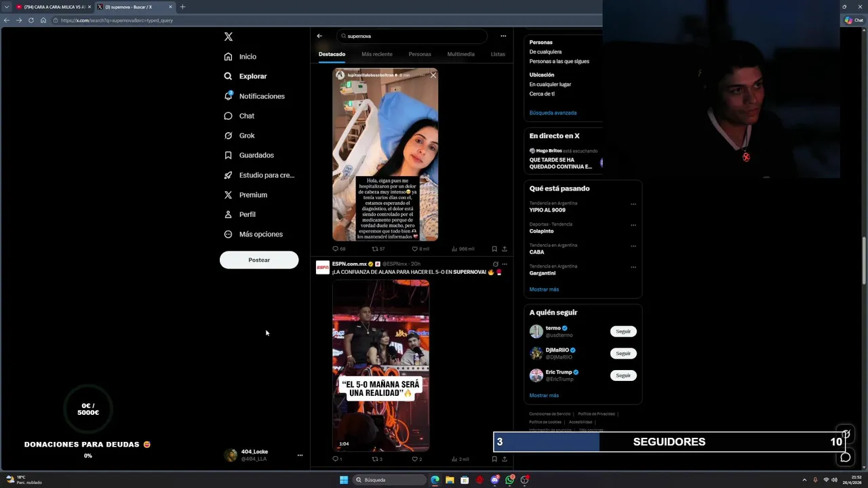Expand who to follow Mostrar más
The image size is (868, 488).
click(544, 395)
